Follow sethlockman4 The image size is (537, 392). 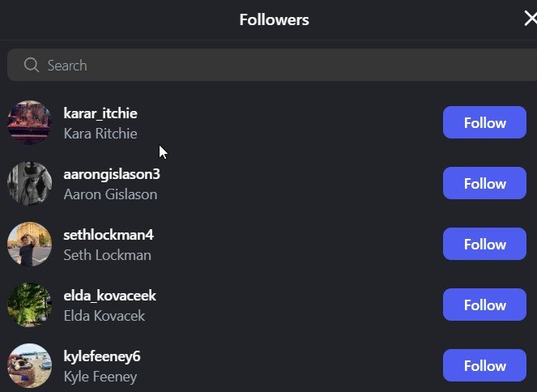pyautogui.click(x=484, y=244)
